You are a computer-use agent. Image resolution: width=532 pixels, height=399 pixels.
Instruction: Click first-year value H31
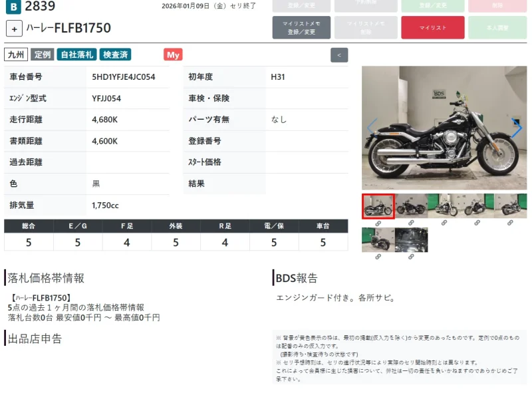pos(277,77)
